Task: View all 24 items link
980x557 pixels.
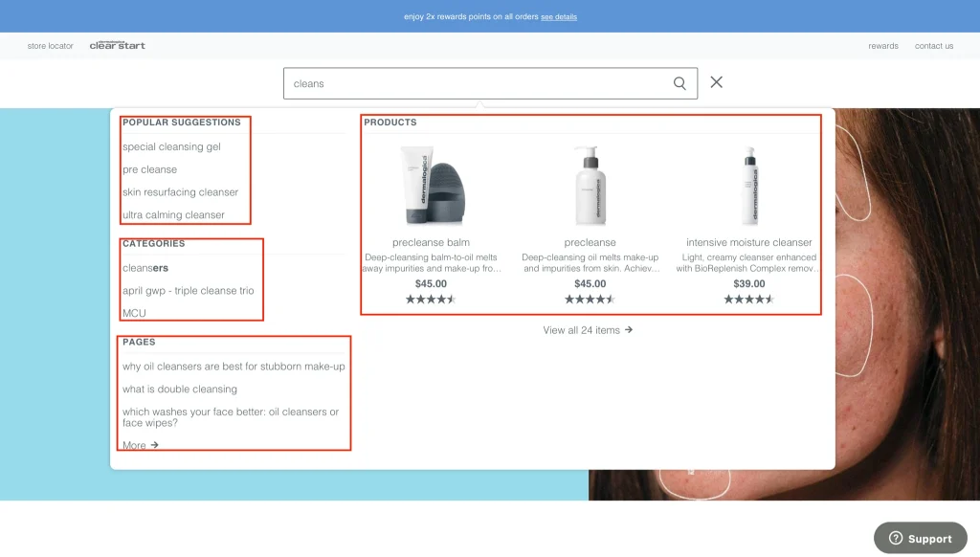Action: (x=588, y=330)
